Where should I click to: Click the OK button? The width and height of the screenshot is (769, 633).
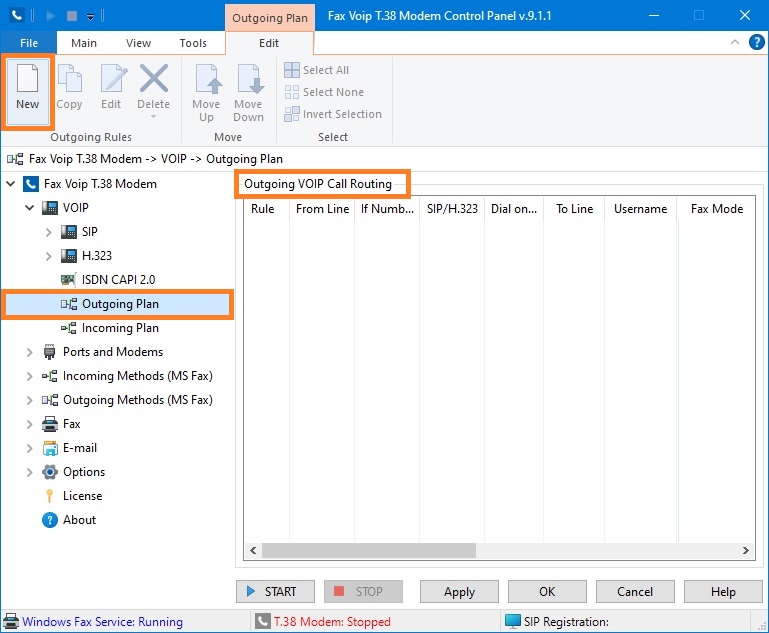pos(547,591)
